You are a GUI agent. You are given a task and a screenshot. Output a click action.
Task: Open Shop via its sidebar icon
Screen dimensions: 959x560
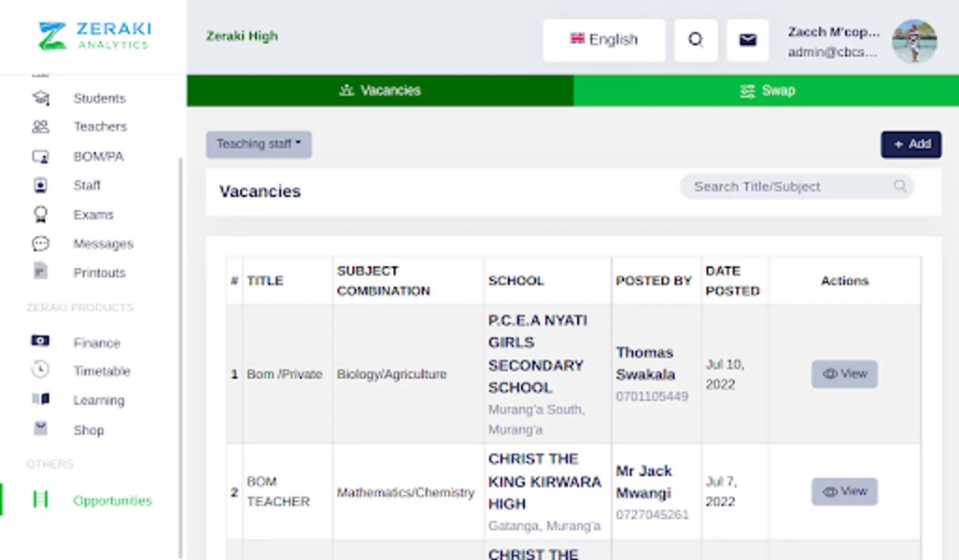[40, 428]
